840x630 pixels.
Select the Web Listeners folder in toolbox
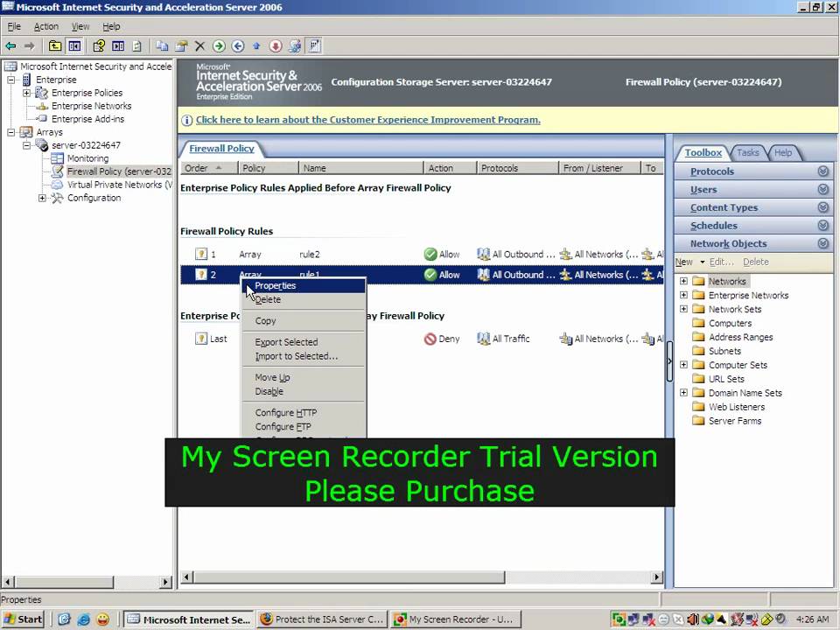pyautogui.click(x=737, y=407)
